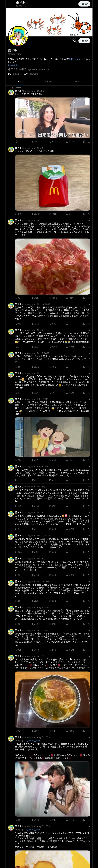Open three-dot menu on McDonald's post

[89, 148]
